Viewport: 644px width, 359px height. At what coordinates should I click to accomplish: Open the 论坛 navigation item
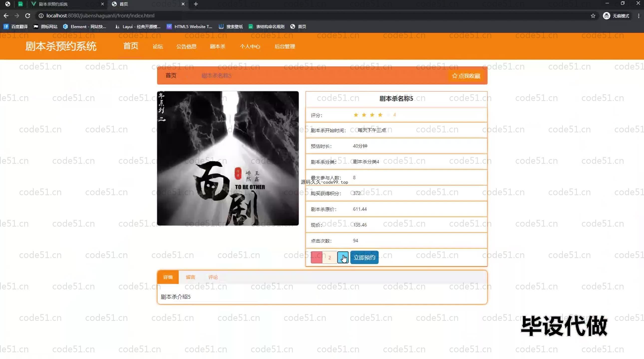[158, 46]
